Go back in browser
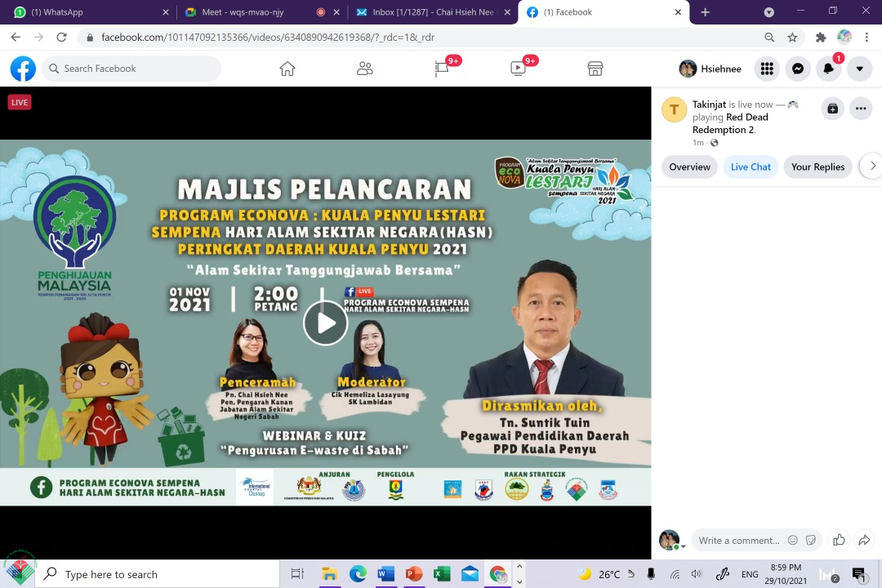 click(16, 37)
